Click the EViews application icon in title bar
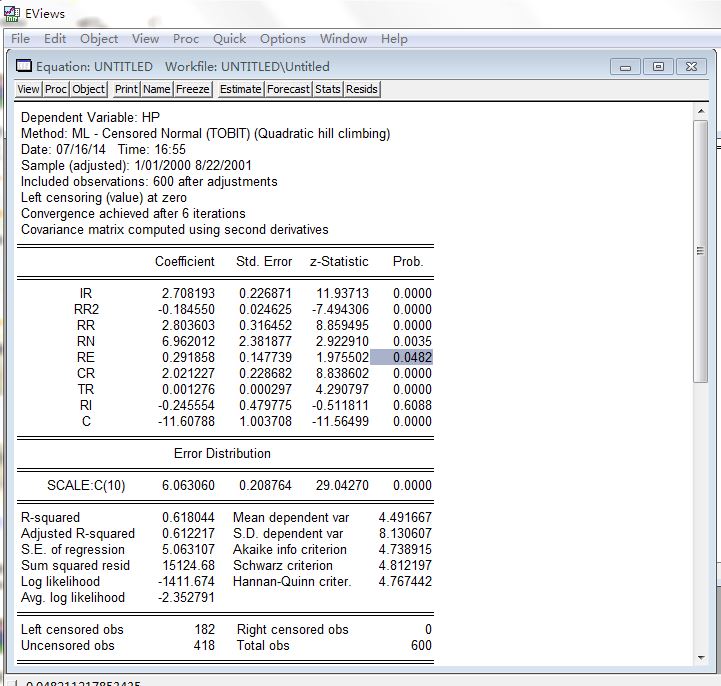 pyautogui.click(x=11, y=14)
